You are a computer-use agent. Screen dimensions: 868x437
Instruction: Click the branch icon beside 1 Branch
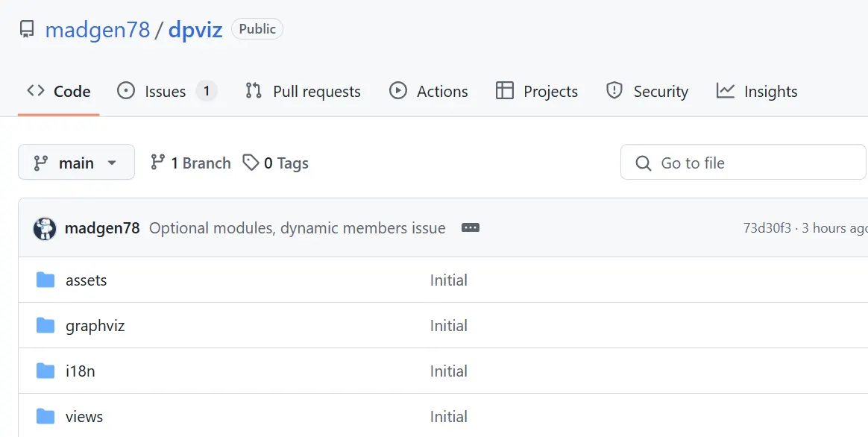tap(157, 163)
